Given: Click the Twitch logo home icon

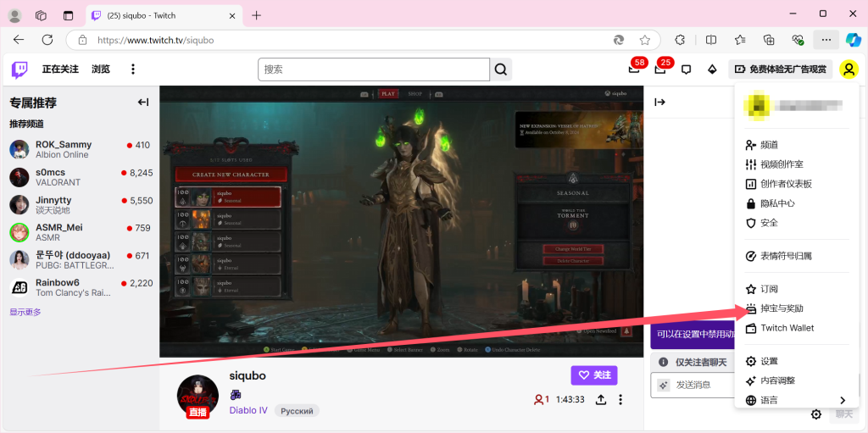Looking at the screenshot, I should click(19, 69).
